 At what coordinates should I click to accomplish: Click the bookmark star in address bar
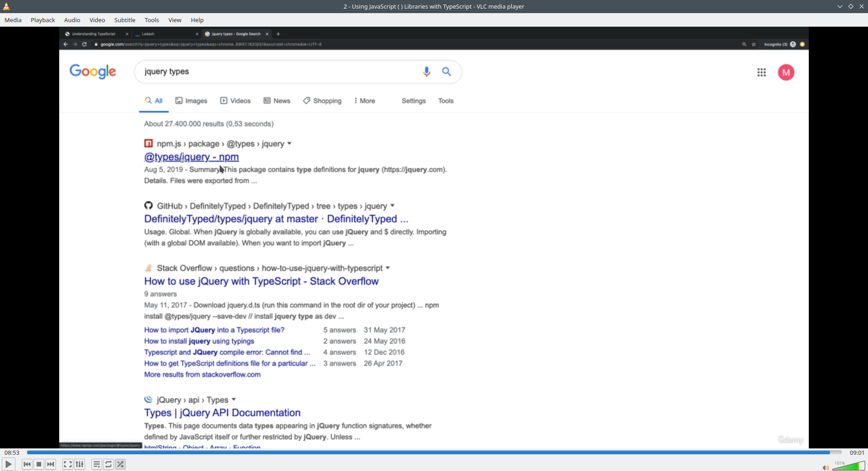tap(754, 44)
